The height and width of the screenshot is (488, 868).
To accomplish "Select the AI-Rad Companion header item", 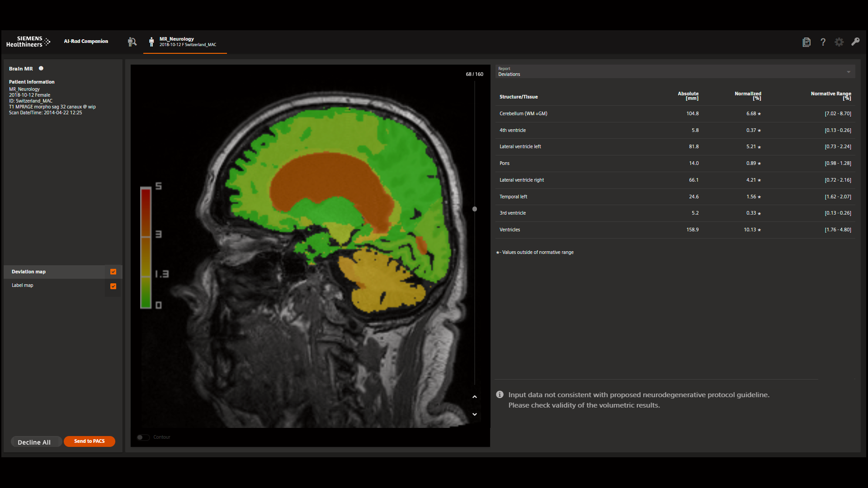I will pos(86,41).
